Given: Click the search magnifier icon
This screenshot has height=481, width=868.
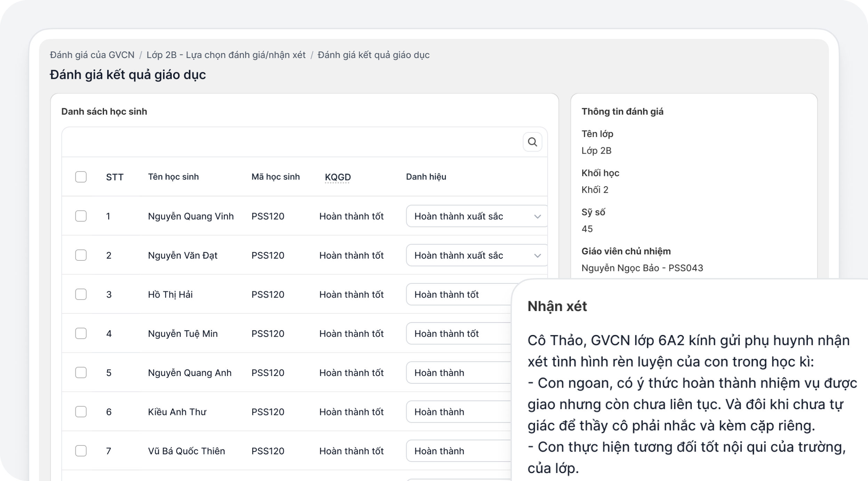Looking at the screenshot, I should coord(532,142).
